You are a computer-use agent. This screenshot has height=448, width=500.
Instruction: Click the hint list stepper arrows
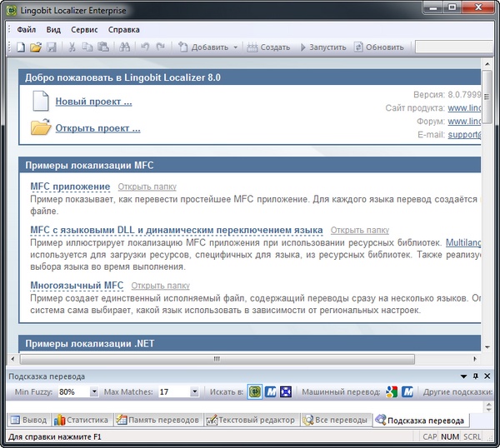(488, 406)
